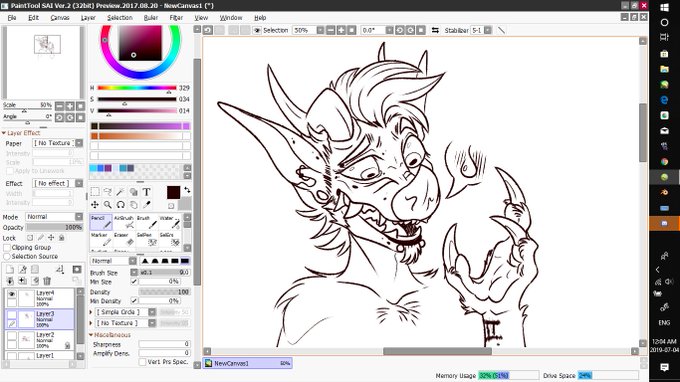Choose the SelErs tool
The height and width of the screenshot is (382, 680).
click(170, 239)
